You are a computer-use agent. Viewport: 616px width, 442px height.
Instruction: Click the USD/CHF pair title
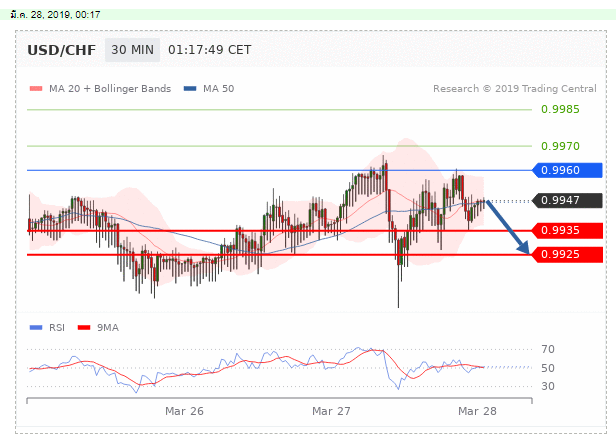(61, 50)
